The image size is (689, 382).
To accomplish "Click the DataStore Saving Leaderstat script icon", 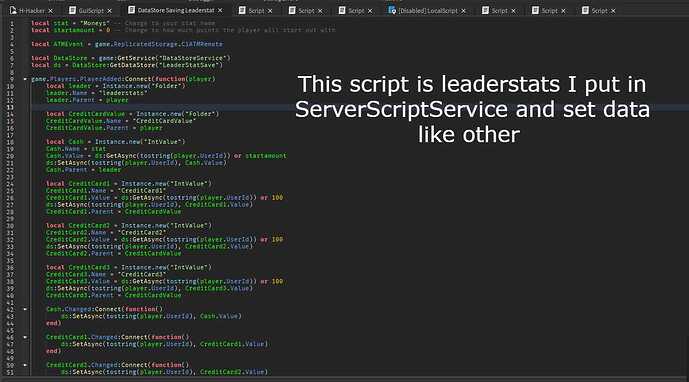I will (x=131, y=10).
